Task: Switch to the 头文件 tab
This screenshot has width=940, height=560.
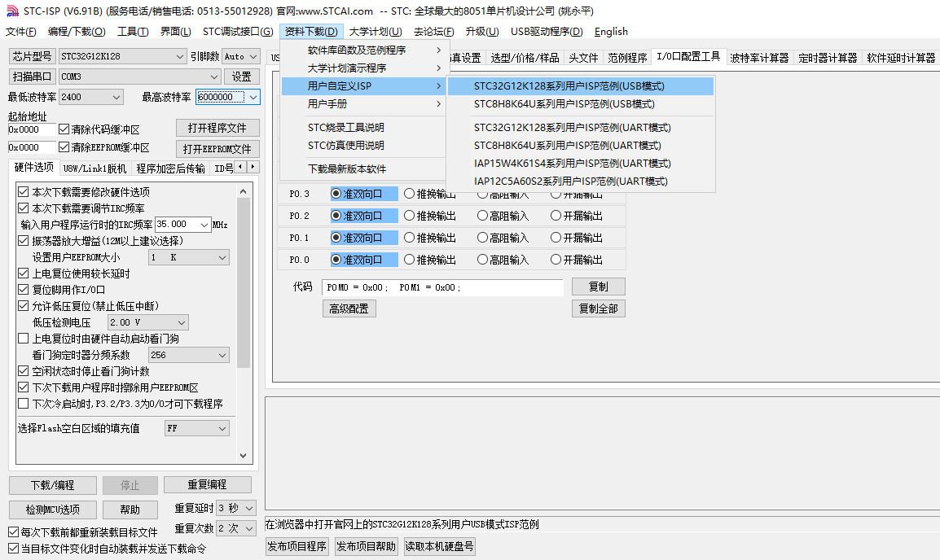Action: (x=583, y=58)
